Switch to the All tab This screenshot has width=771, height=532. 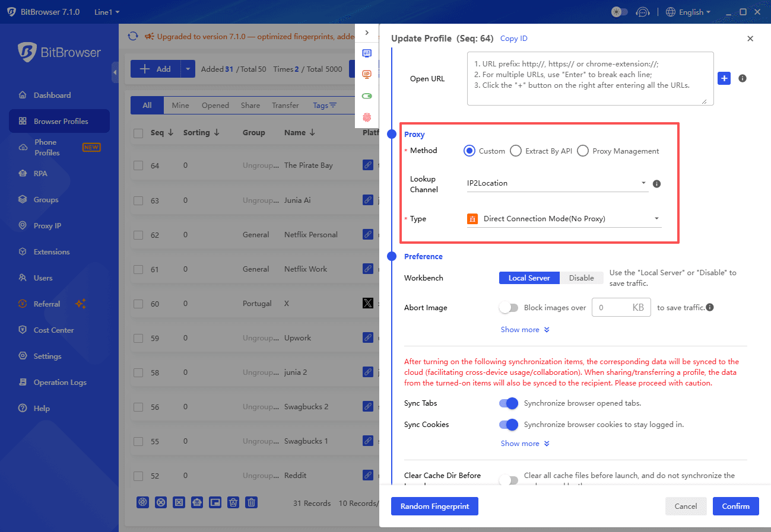147,106
